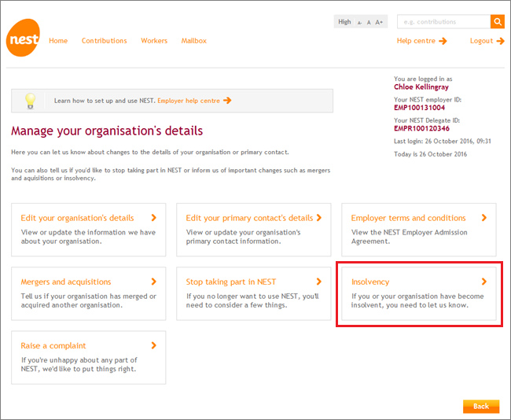Viewport: 511px width, 420px height.
Task: Open the Insolvency link
Action: tap(370, 282)
